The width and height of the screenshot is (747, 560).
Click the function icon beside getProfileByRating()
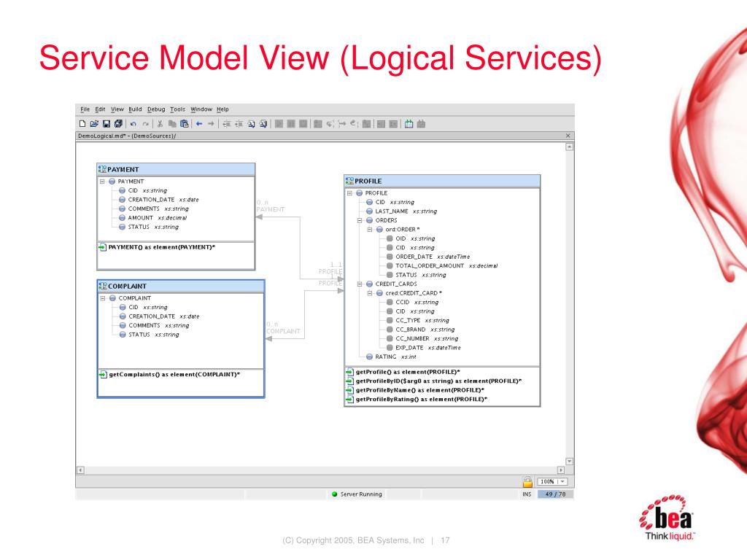point(349,399)
